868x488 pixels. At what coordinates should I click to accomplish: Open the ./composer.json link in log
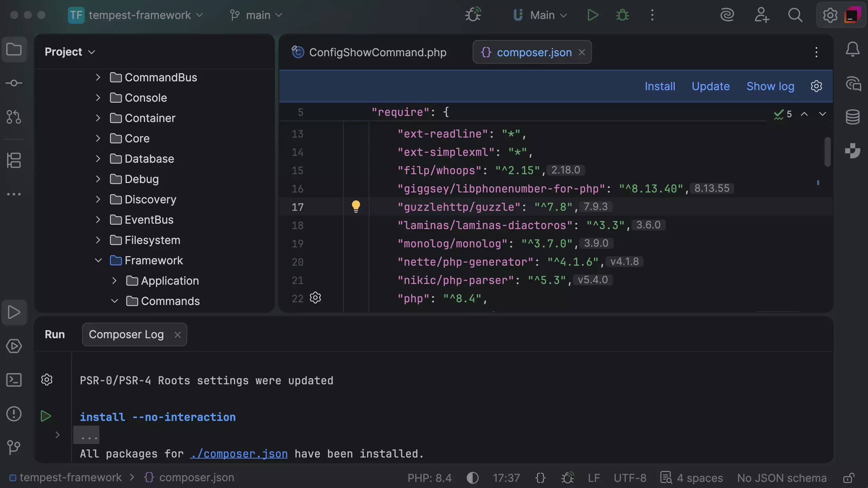click(239, 454)
